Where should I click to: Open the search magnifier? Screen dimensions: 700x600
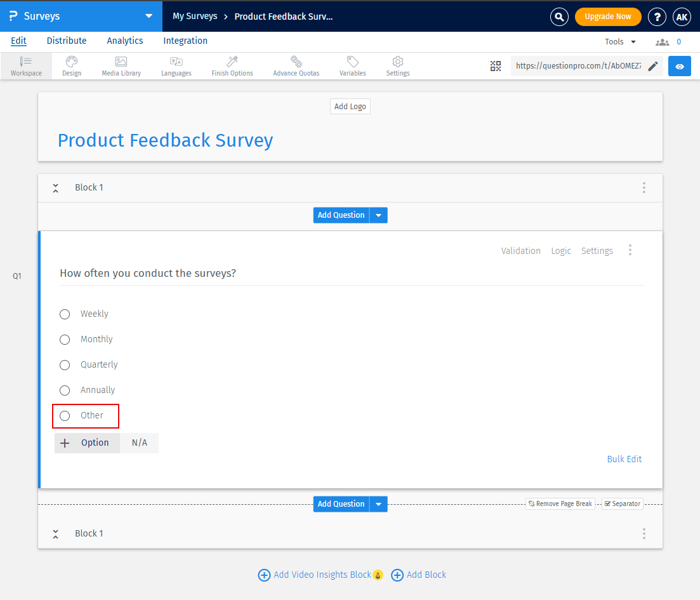559,17
